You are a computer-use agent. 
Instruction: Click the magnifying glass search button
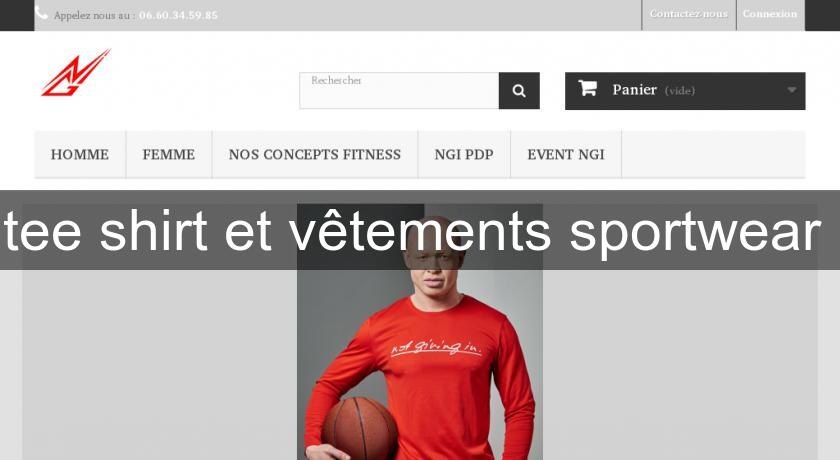pos(519,91)
